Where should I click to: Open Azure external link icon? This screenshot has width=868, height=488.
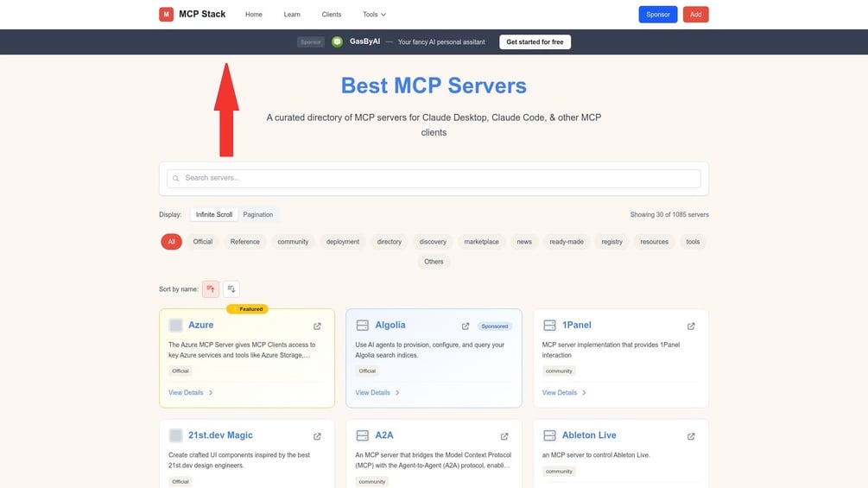(x=317, y=326)
